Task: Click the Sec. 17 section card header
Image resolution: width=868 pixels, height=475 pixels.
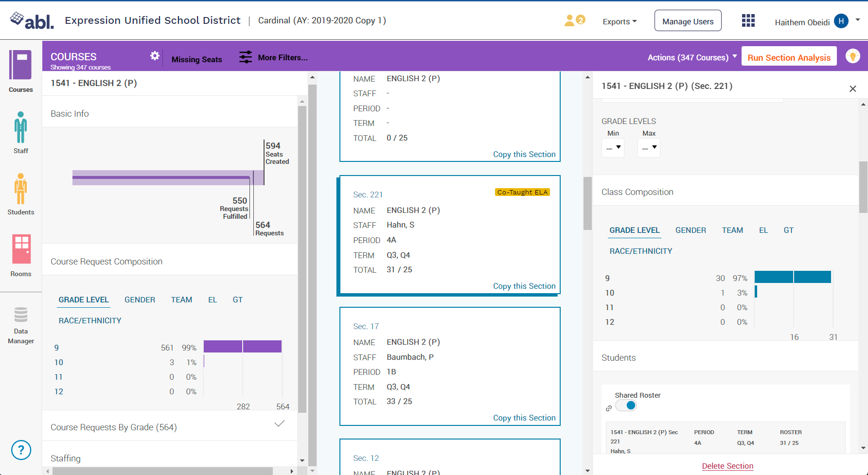Action: 366,326
